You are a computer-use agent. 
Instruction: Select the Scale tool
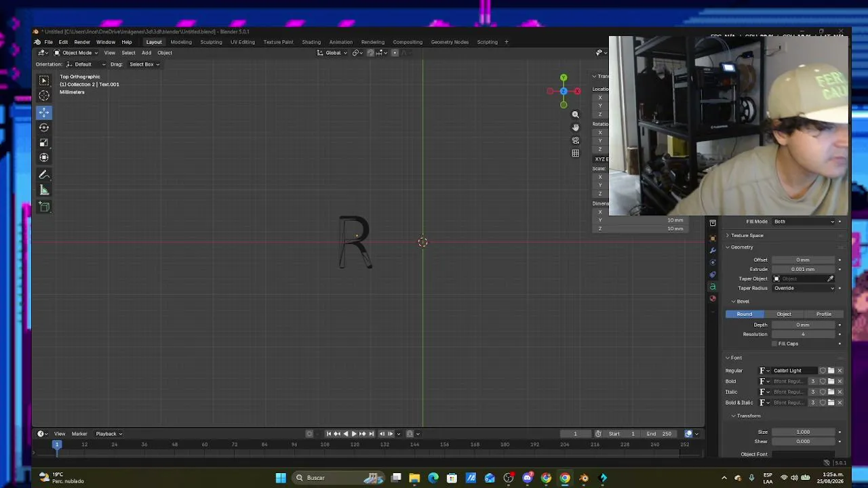pyautogui.click(x=44, y=142)
